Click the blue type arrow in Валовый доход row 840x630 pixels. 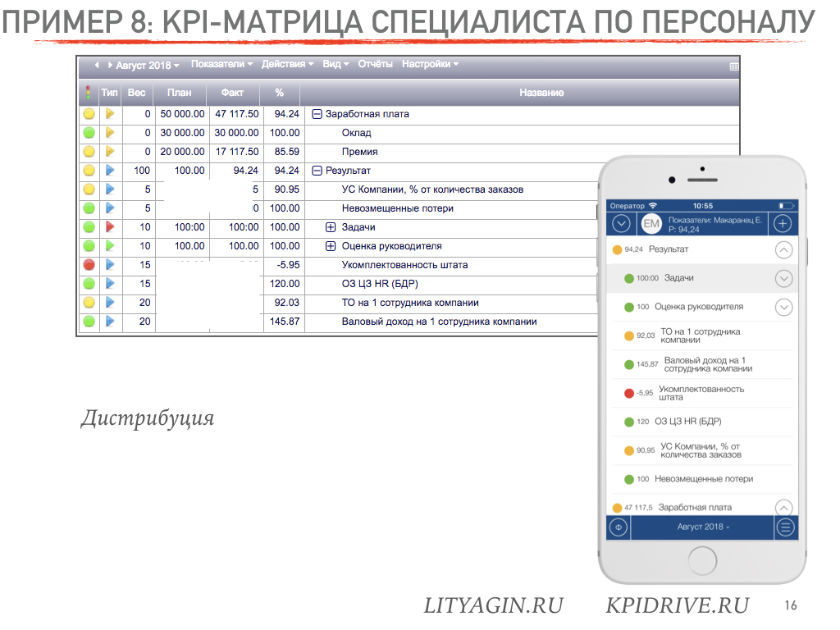(x=110, y=321)
